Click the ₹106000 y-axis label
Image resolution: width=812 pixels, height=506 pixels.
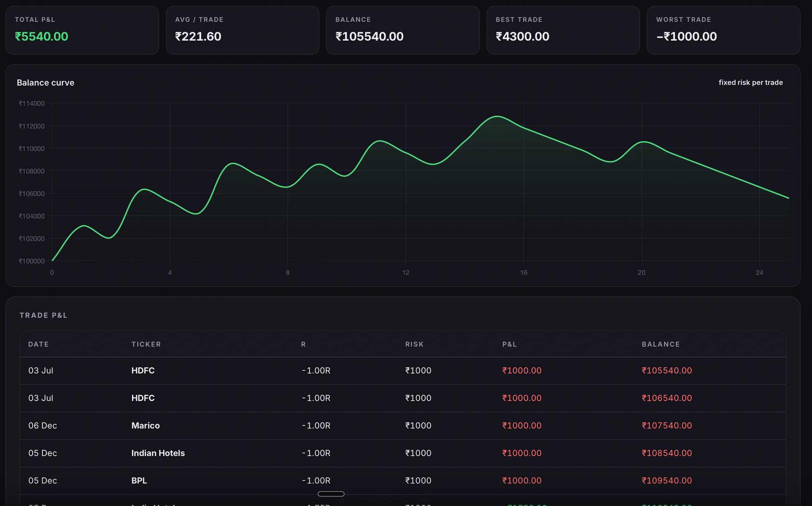[x=32, y=194]
